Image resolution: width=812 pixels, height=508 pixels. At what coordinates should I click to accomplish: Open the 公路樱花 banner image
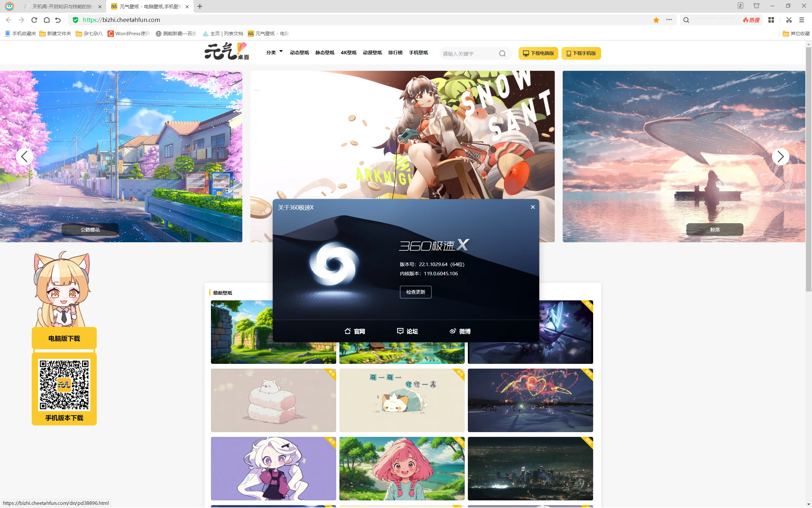pyautogui.click(x=121, y=156)
